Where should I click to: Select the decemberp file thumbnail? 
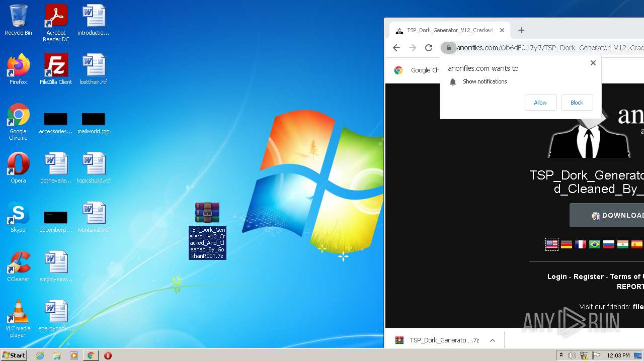tap(56, 222)
